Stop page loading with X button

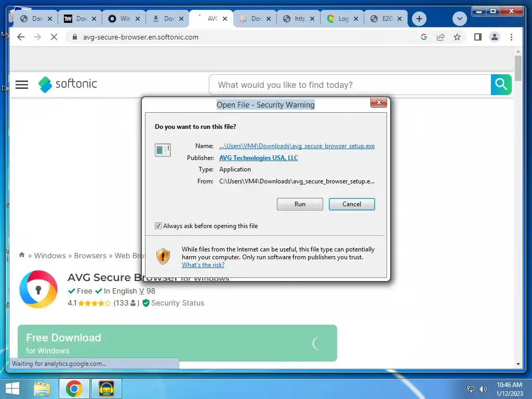click(54, 37)
